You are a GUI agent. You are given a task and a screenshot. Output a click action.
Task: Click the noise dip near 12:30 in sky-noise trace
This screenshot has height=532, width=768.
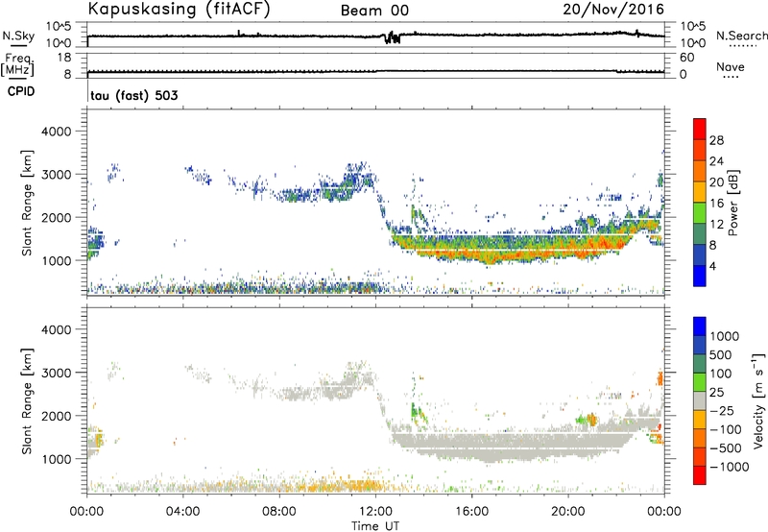click(392, 37)
